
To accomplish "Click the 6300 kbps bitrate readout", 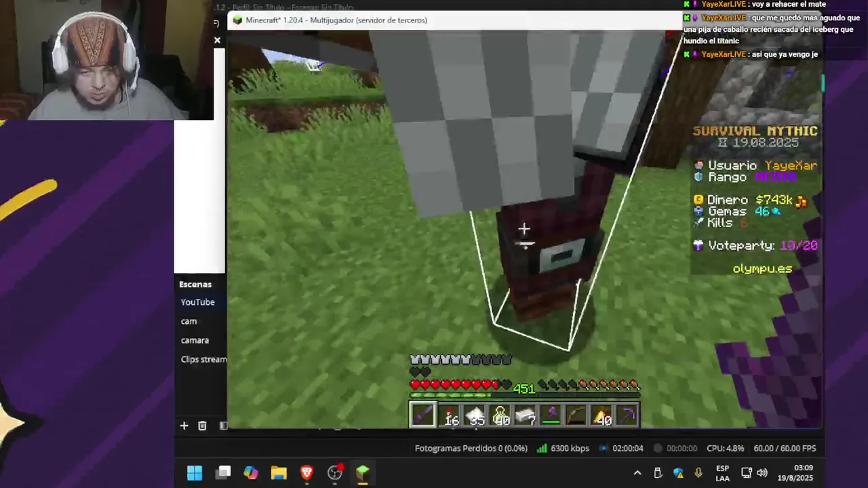I will pyautogui.click(x=570, y=448).
